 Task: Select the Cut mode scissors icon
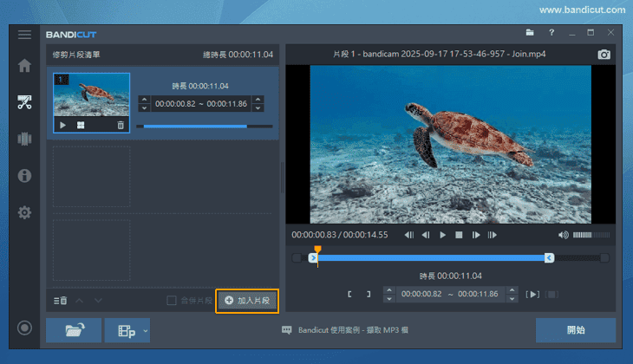[24, 102]
